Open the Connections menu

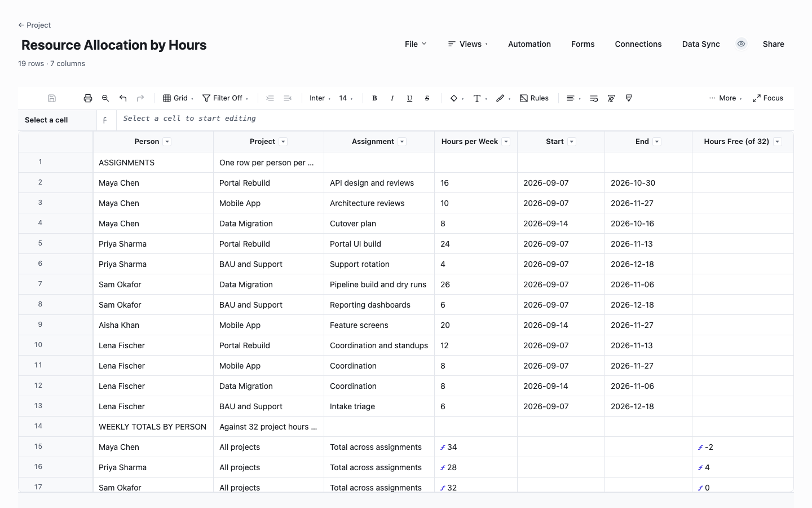[x=638, y=44]
